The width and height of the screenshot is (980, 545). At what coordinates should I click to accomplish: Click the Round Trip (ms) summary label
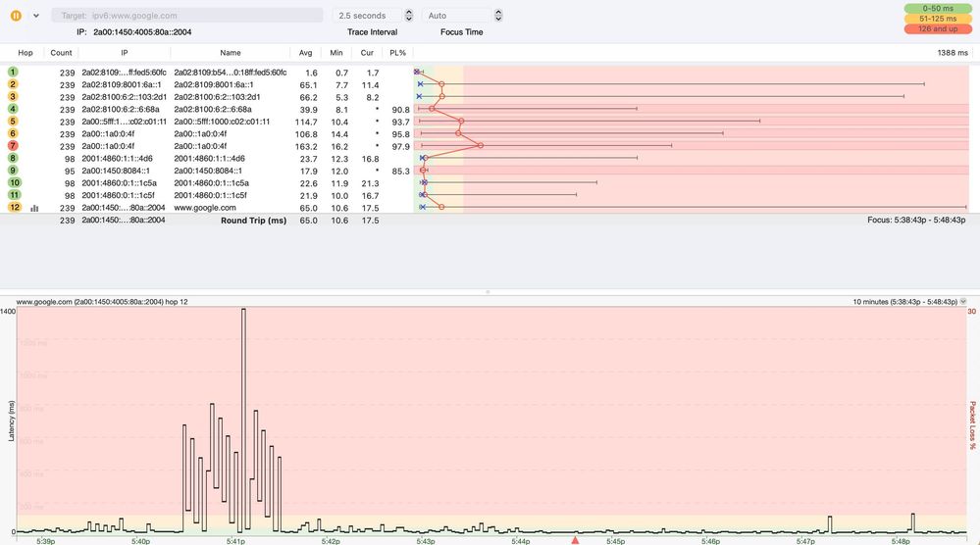pos(253,221)
